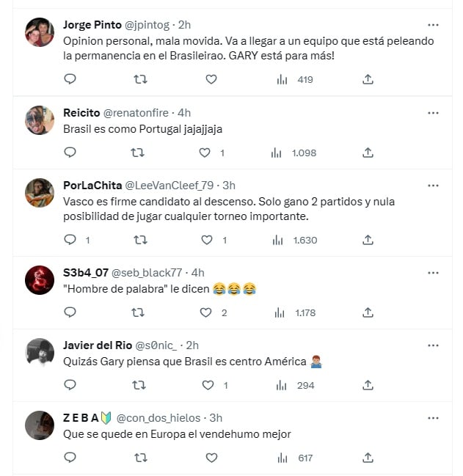Open more options on Reicito's tweet
The image size is (463, 476).
tap(433, 112)
